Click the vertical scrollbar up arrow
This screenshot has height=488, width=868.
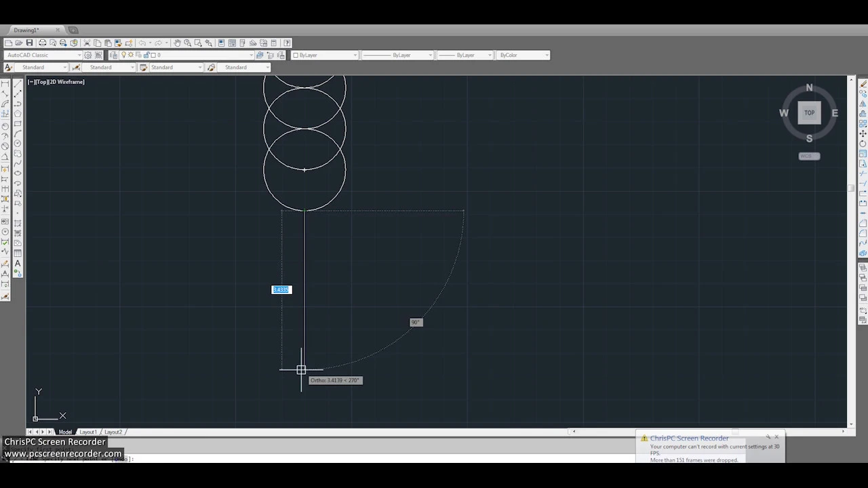click(851, 79)
